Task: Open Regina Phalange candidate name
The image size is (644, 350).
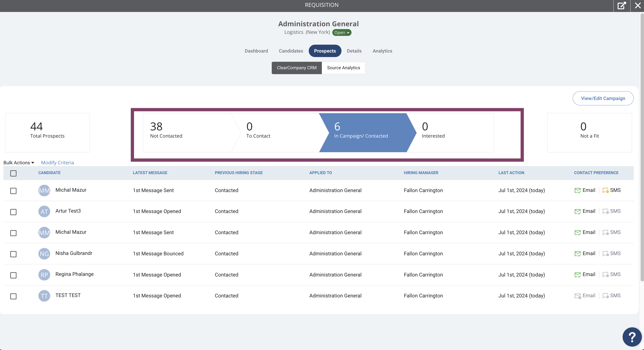Action: click(x=74, y=274)
